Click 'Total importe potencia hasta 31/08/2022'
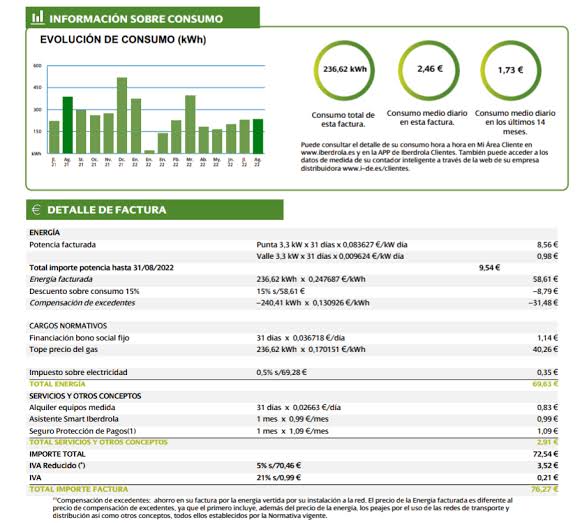The height and width of the screenshot is (523, 587). click(101, 268)
